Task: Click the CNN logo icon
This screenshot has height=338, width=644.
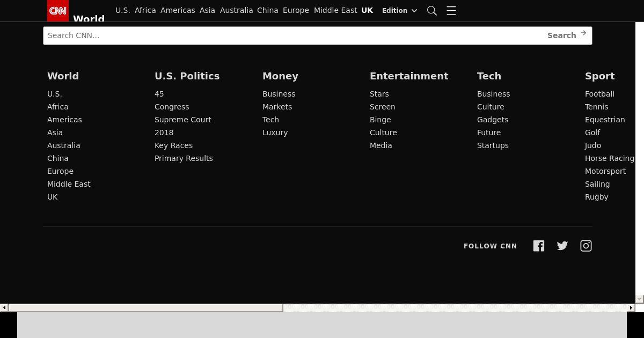Action: (x=58, y=11)
